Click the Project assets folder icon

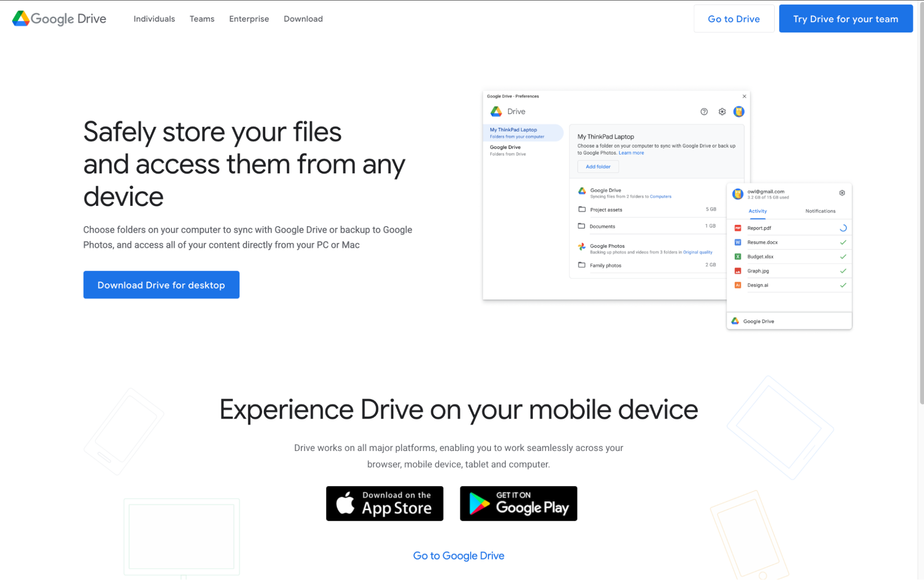point(582,210)
